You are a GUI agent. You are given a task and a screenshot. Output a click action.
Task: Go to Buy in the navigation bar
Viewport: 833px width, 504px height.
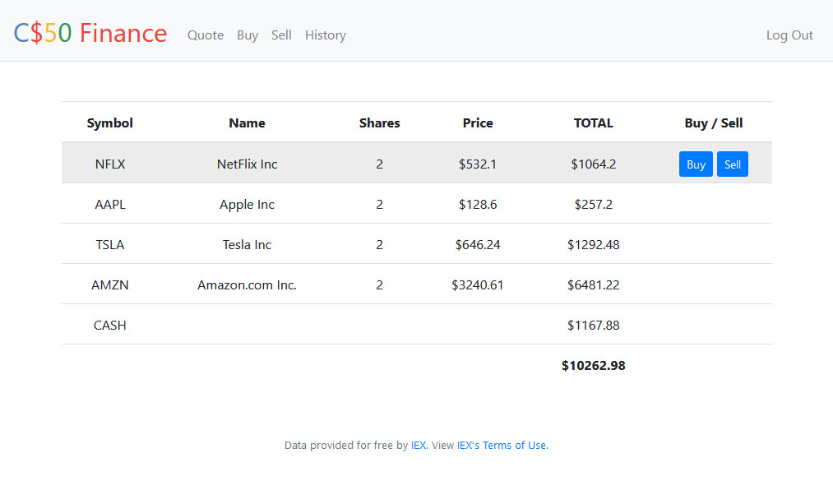pyautogui.click(x=248, y=35)
